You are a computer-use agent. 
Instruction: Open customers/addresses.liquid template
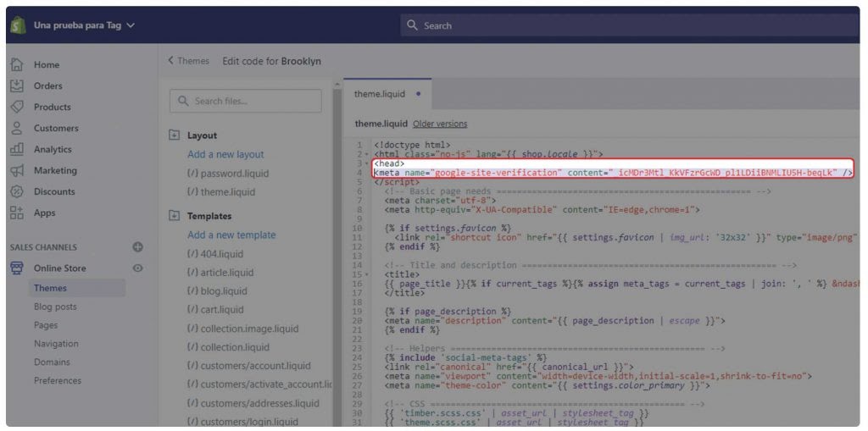pos(253,403)
